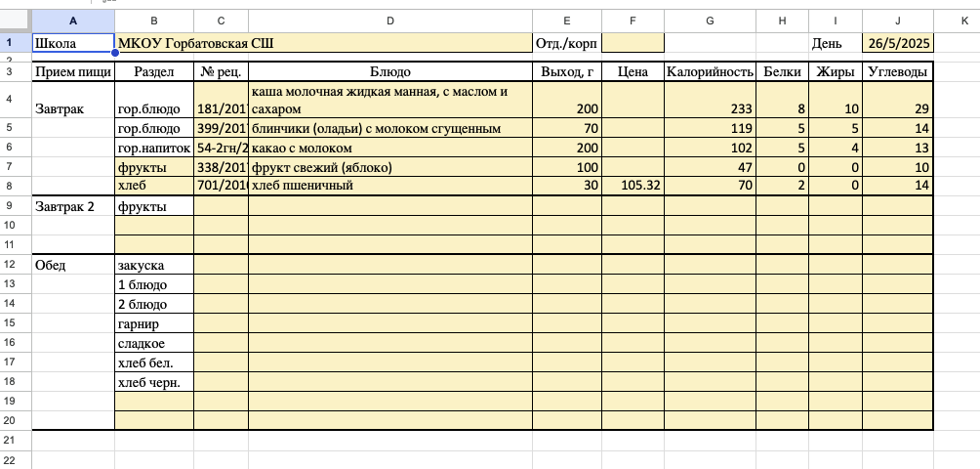Click the empty input cell after 'Отд./корп'

point(633,43)
